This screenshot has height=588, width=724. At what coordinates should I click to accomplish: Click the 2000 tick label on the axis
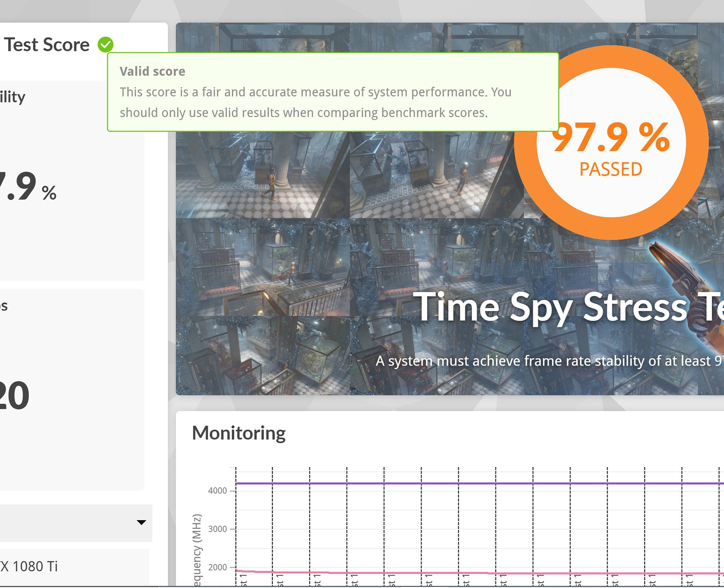tap(217, 567)
